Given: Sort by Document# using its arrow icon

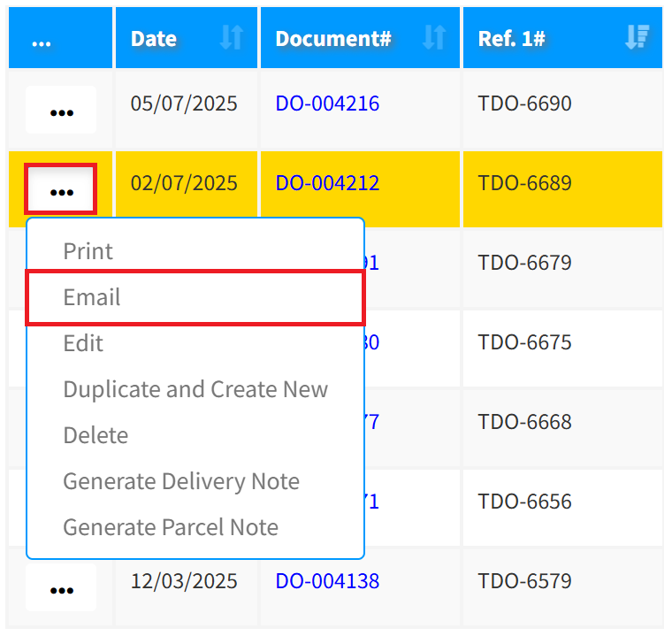Looking at the screenshot, I should (433, 38).
